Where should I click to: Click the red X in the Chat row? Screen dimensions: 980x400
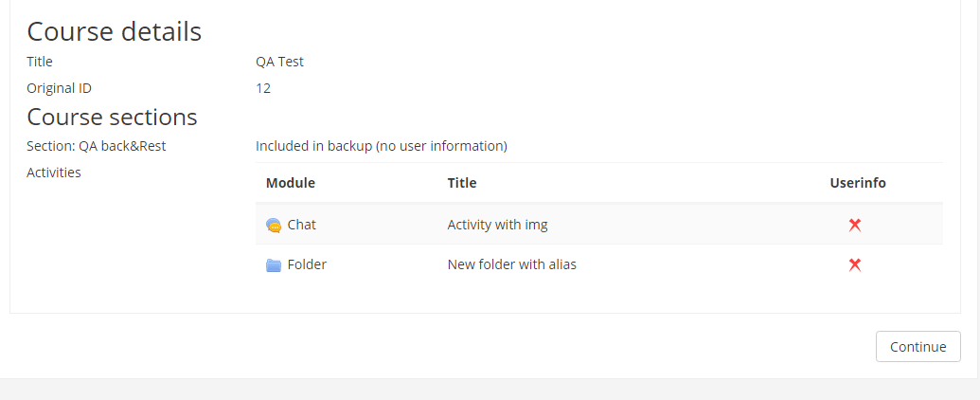point(855,226)
